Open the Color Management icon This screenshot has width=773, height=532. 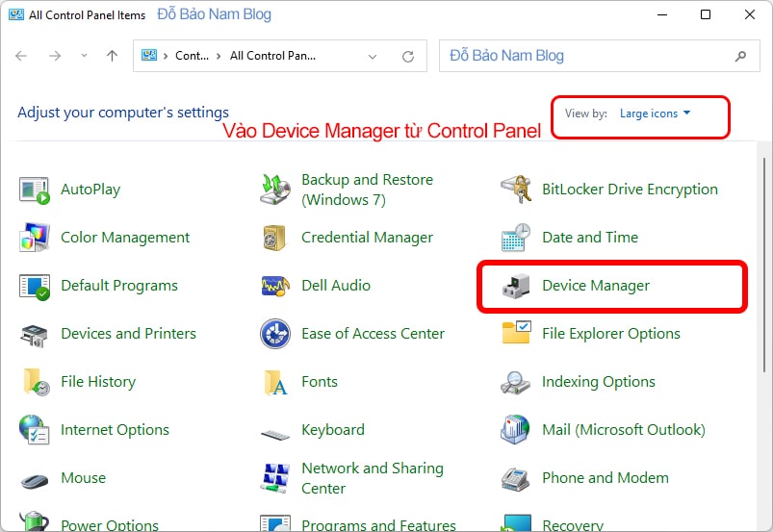click(35, 238)
